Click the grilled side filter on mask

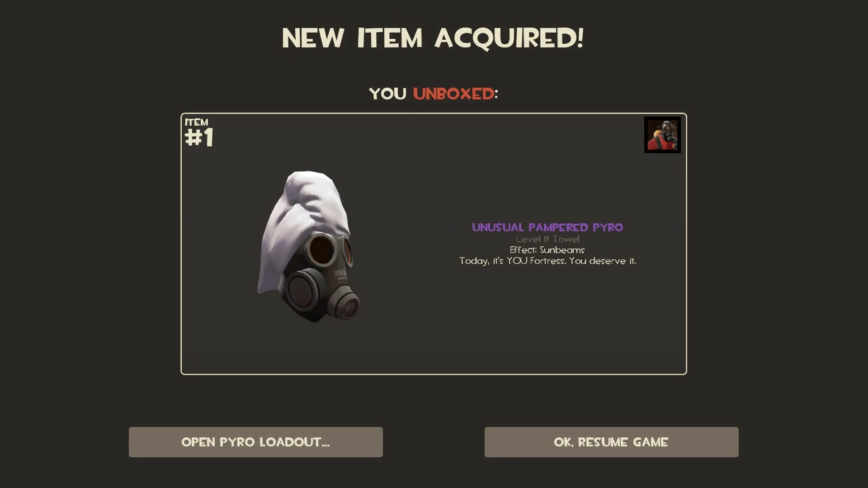pyautogui.click(x=347, y=306)
